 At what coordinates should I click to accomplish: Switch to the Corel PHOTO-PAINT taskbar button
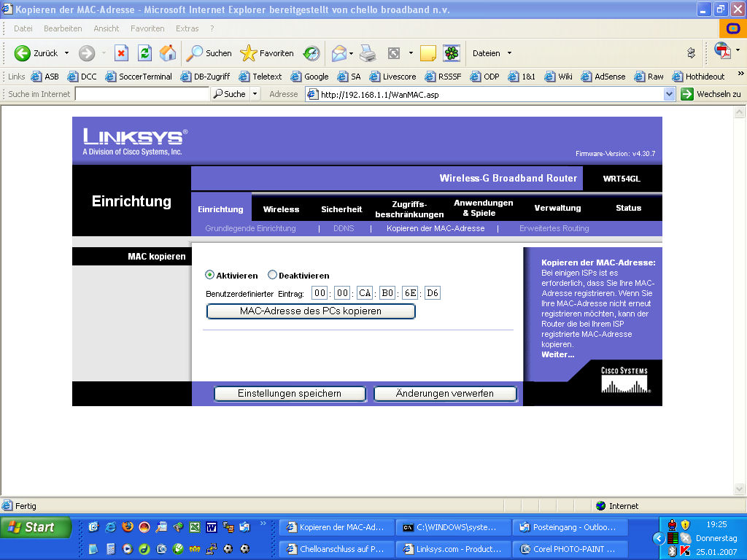[x=569, y=549]
